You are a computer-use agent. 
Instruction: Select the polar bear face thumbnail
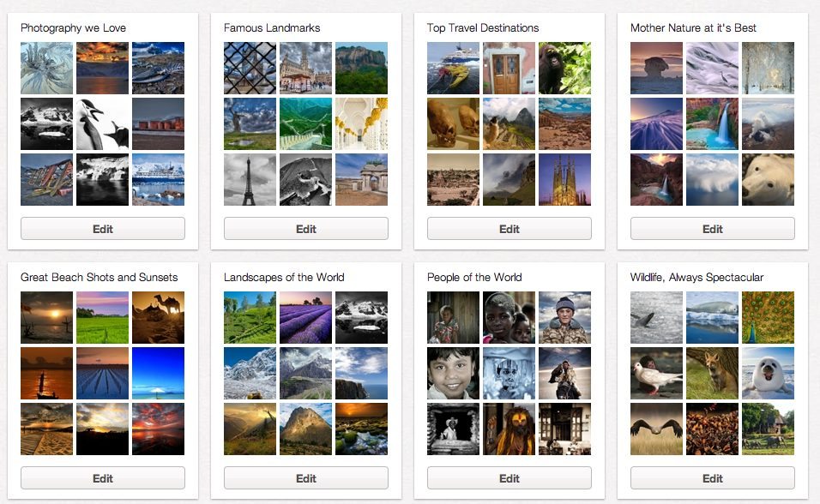(768, 179)
